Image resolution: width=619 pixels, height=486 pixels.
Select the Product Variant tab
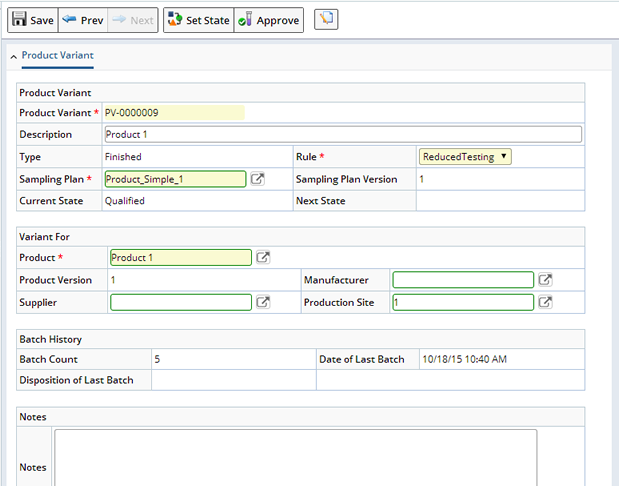[x=58, y=55]
